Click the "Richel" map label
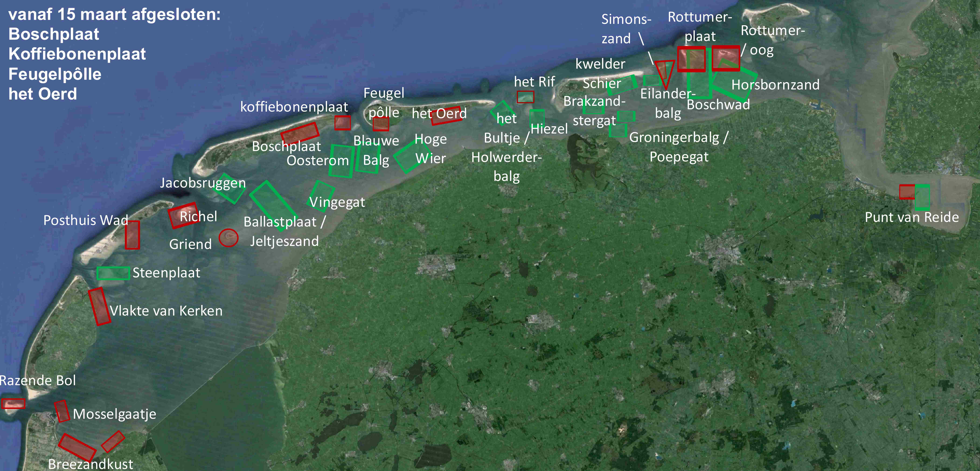 (x=198, y=217)
